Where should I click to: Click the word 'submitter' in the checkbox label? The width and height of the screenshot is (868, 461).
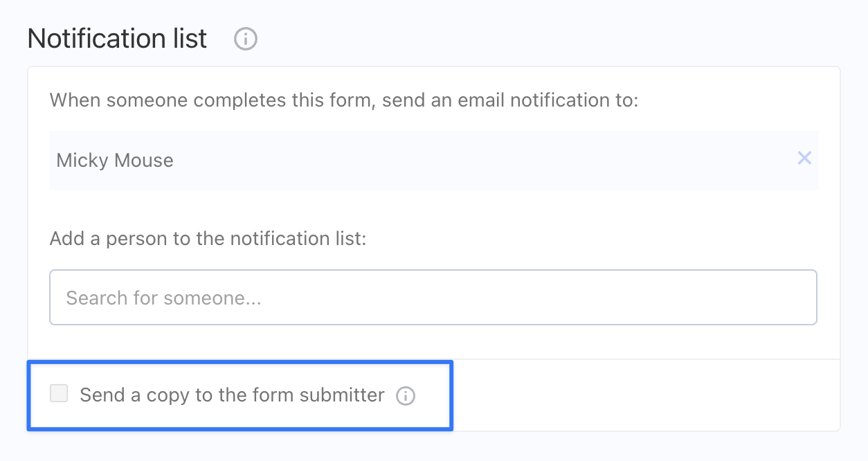point(342,395)
